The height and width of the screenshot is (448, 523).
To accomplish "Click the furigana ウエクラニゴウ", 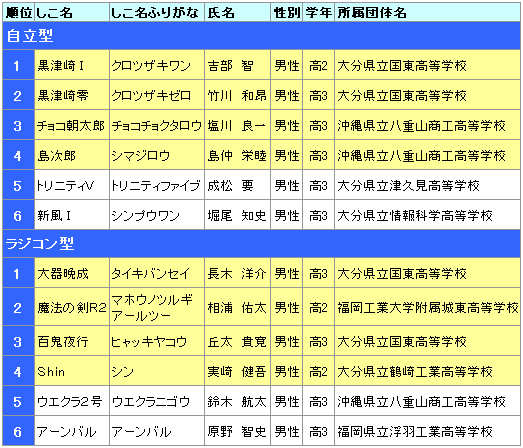I will pos(150,402).
